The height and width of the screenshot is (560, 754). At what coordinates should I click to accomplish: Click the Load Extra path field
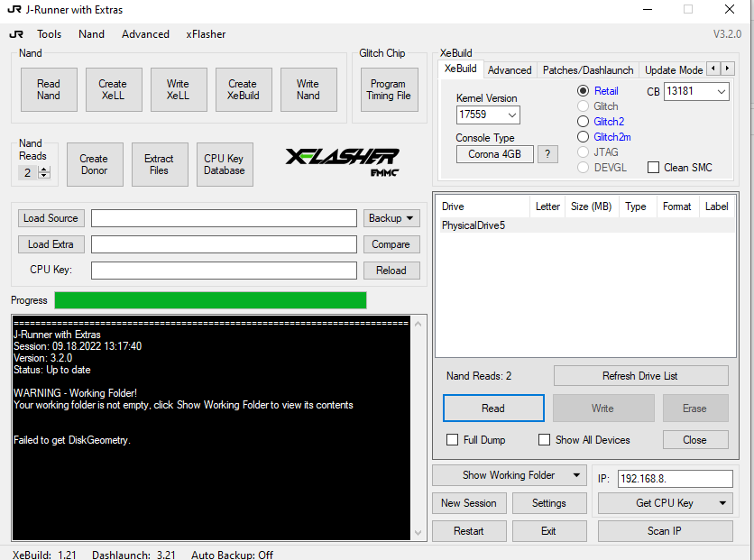tap(224, 244)
